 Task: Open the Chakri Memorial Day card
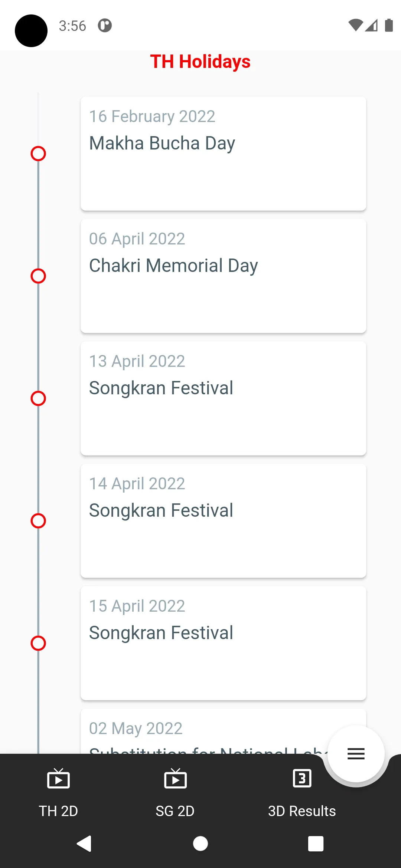pos(223,276)
